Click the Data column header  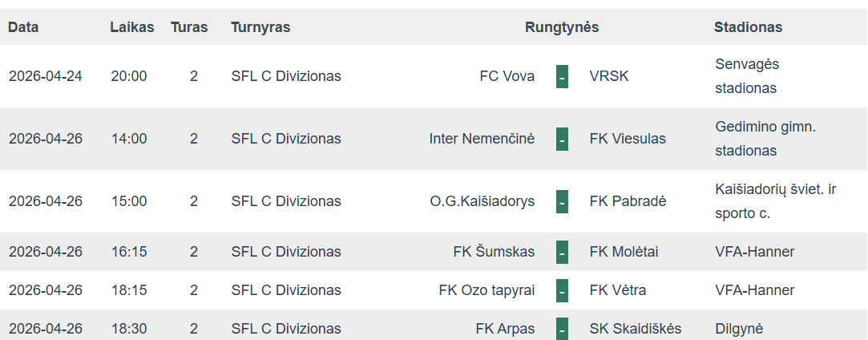23,27
